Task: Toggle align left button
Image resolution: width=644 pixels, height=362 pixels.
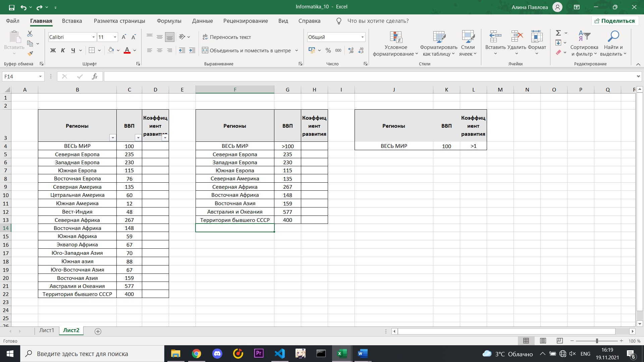Action: 150,50
